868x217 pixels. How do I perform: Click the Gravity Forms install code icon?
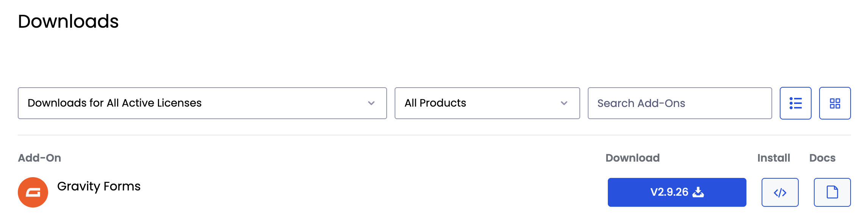coord(780,192)
